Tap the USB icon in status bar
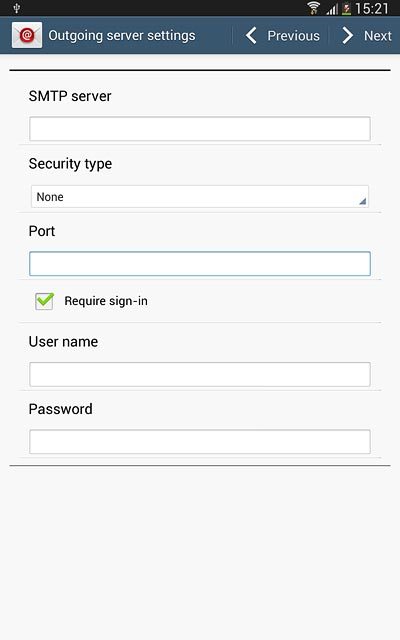The width and height of the screenshot is (400, 640). point(17,8)
